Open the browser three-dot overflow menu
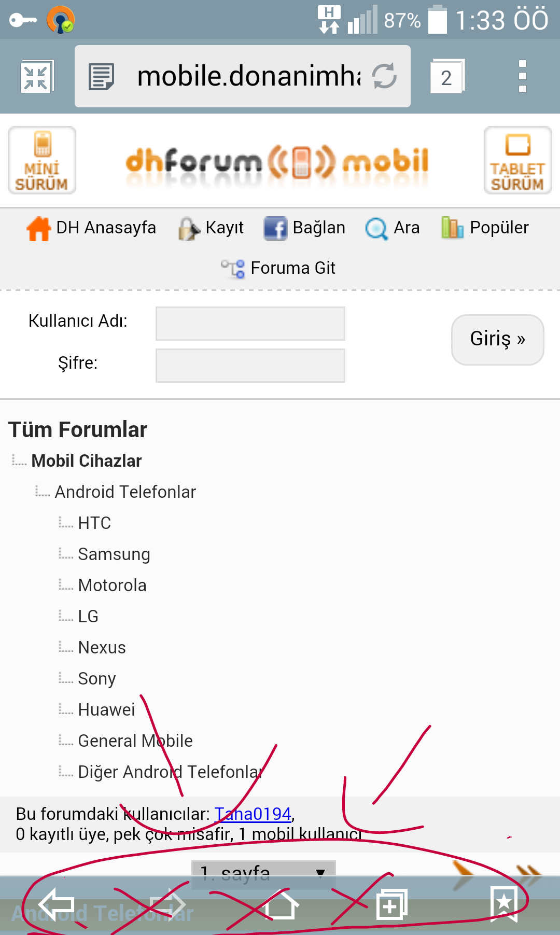 523,76
